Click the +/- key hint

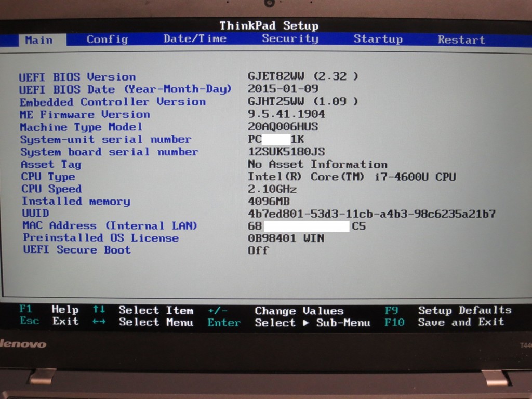click(218, 311)
